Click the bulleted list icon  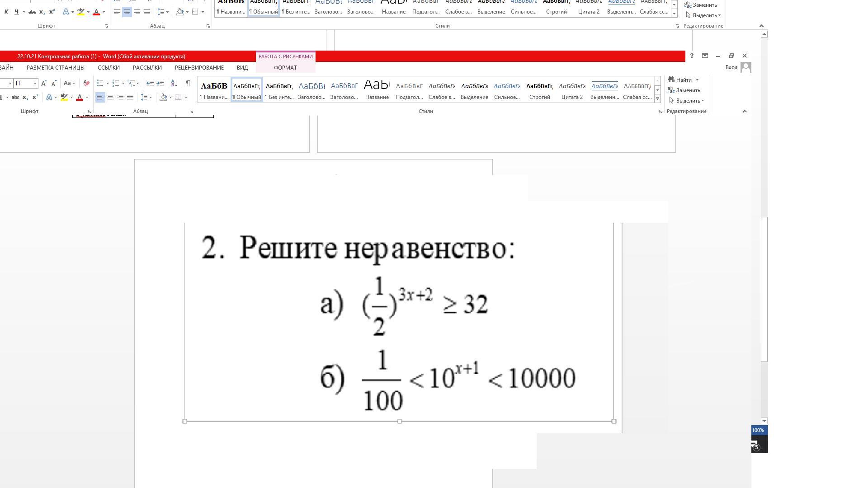(100, 83)
